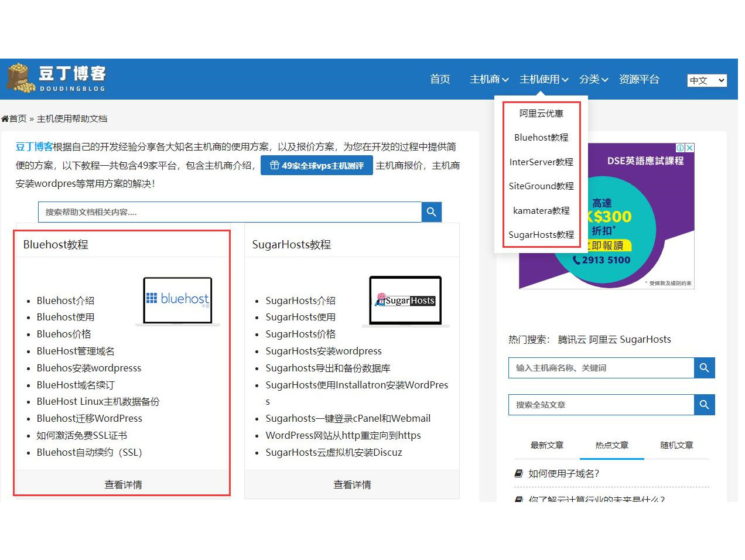Click the home icon in breadcrumb
Viewport: 745px width, 560px height.
click(5, 119)
